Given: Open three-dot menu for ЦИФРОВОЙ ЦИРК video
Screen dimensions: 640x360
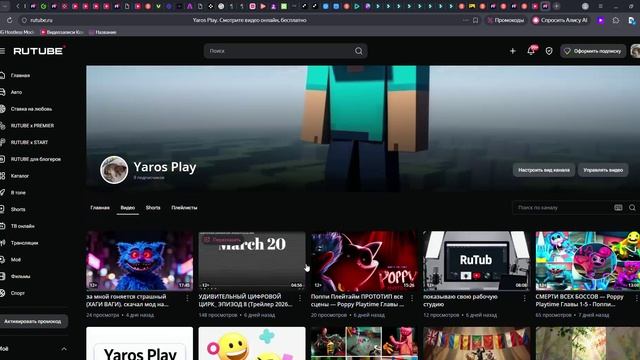Looking at the screenshot, I should tap(300, 299).
